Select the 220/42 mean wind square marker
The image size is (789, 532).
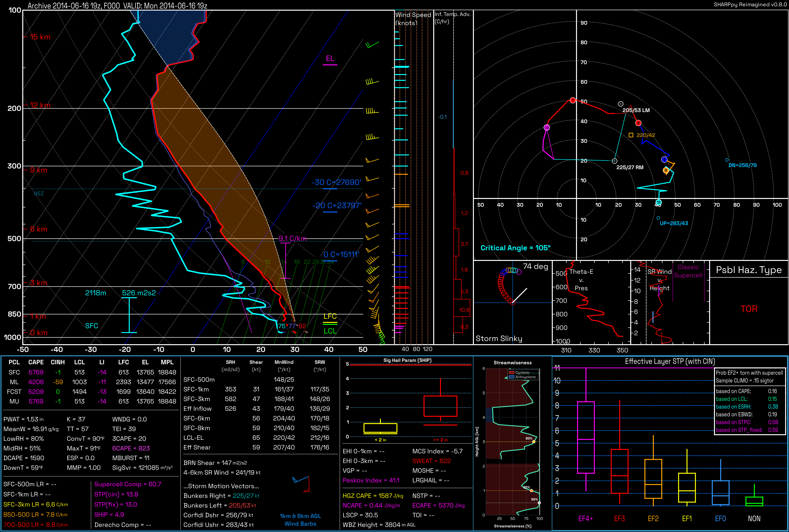[x=630, y=135]
